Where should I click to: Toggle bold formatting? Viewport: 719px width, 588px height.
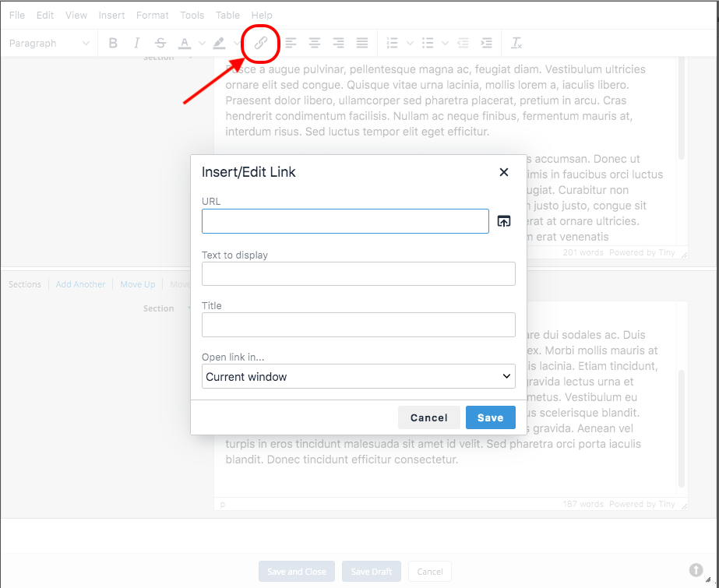click(113, 43)
